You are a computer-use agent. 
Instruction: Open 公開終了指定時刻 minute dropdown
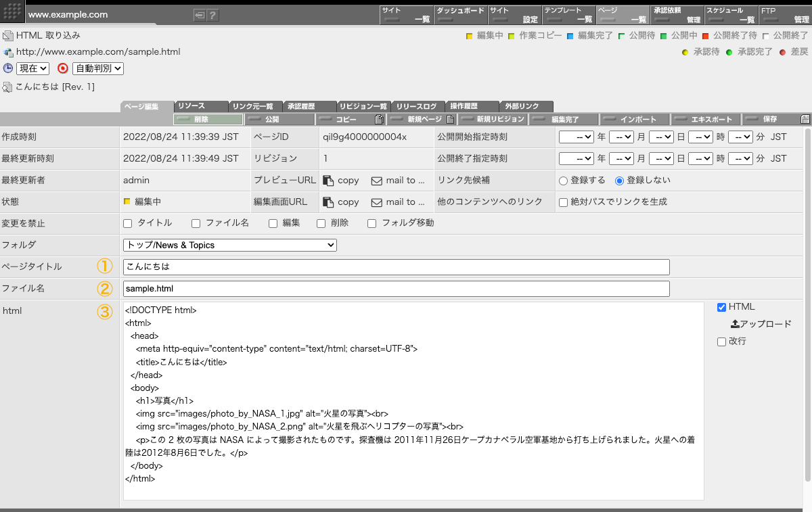tap(740, 158)
